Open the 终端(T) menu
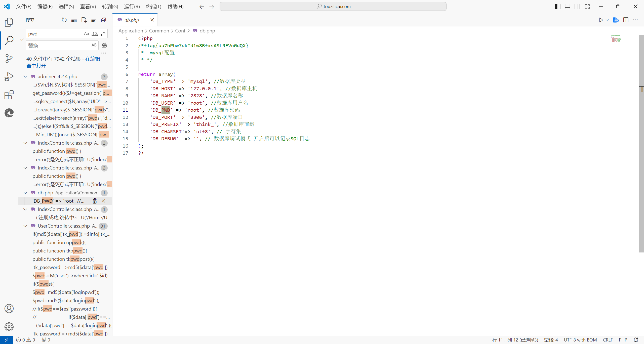644x344 pixels. click(153, 7)
